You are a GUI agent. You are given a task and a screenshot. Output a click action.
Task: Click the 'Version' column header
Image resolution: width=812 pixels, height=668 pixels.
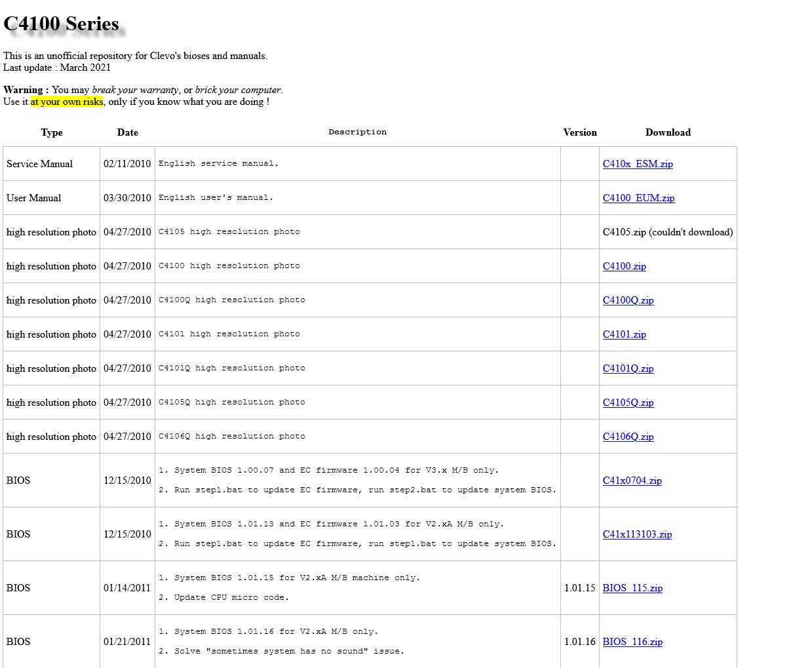580,132
